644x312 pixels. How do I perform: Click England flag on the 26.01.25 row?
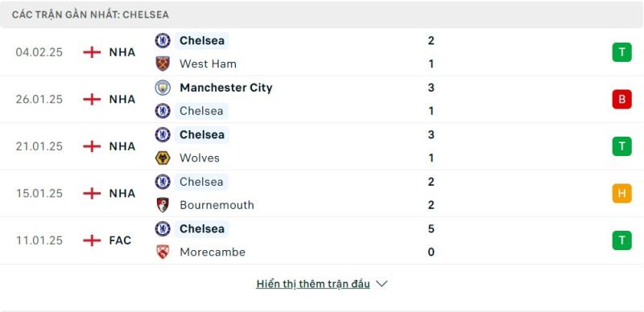[x=92, y=100]
